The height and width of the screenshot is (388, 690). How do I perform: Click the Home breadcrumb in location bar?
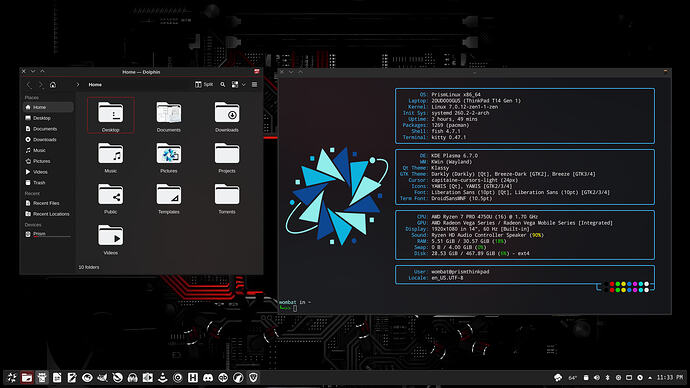click(x=95, y=84)
